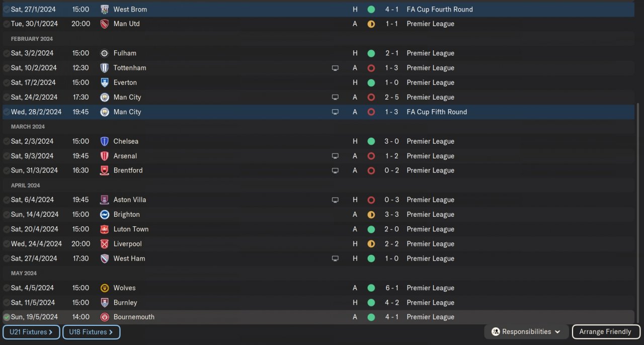Open the Liverpool club link
644x345 pixels.
point(128,244)
